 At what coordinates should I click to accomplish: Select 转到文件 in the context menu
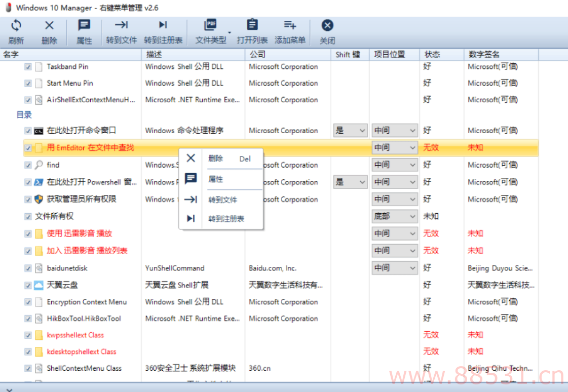pyautogui.click(x=221, y=200)
